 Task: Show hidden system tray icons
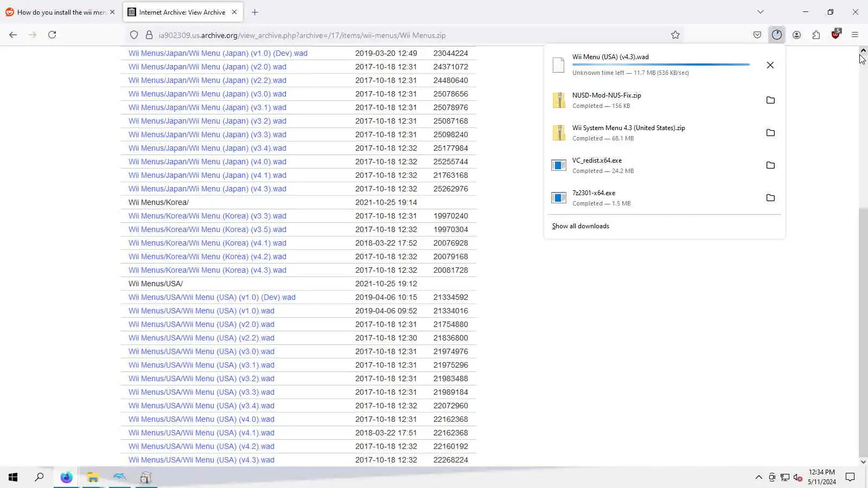[758, 477]
